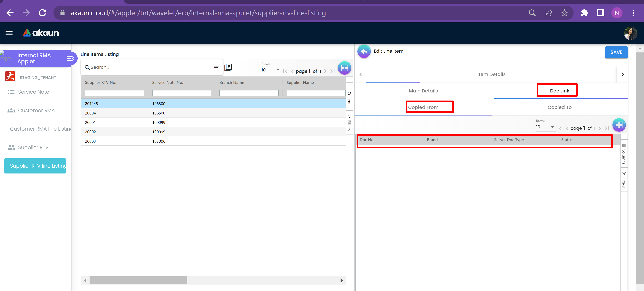The height and width of the screenshot is (291, 644).
Task: Click the search filter options icon
Action: [216, 67]
